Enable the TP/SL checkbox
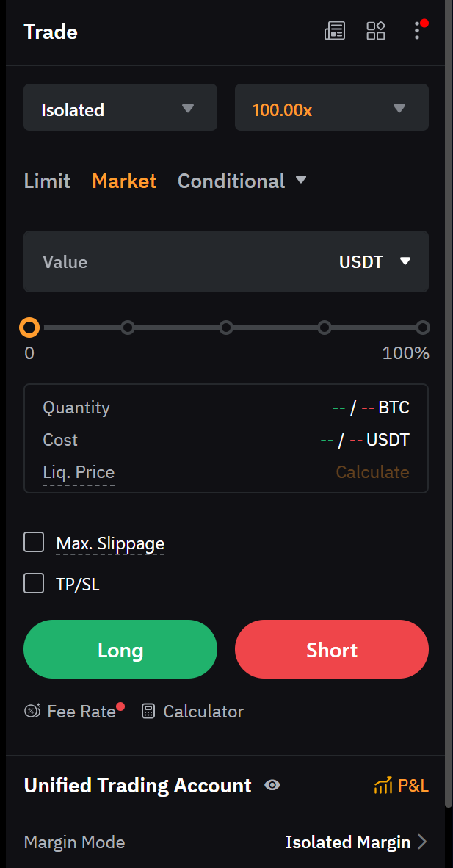Screen dimensions: 453x868 coord(34,582)
